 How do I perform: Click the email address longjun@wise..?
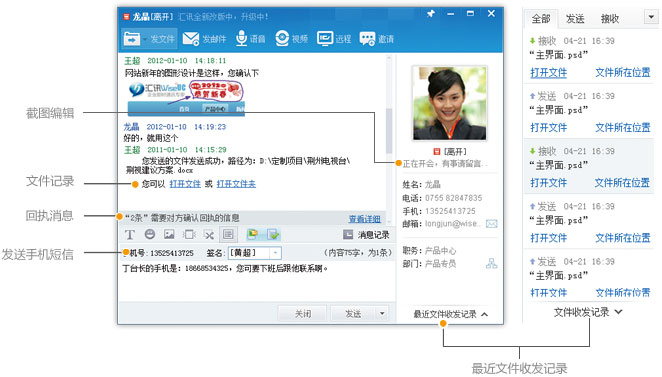pos(453,223)
